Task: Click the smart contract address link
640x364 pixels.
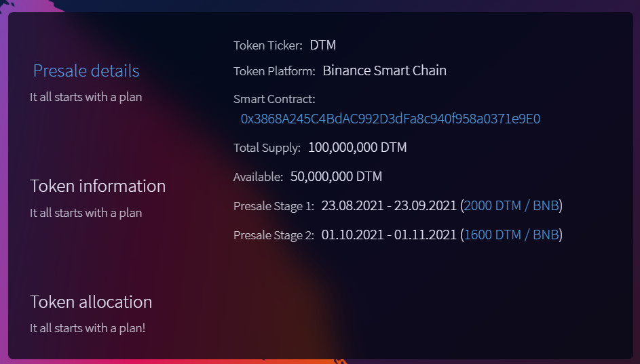Action: [x=390, y=119]
